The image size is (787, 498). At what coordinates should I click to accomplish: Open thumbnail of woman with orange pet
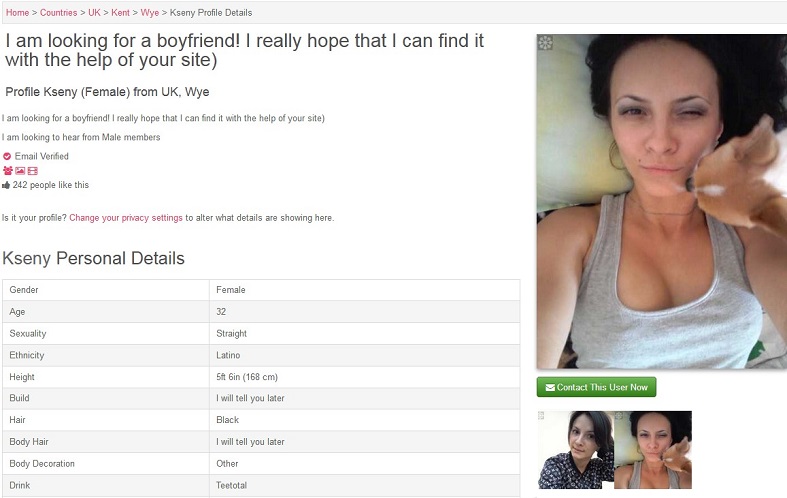point(653,450)
